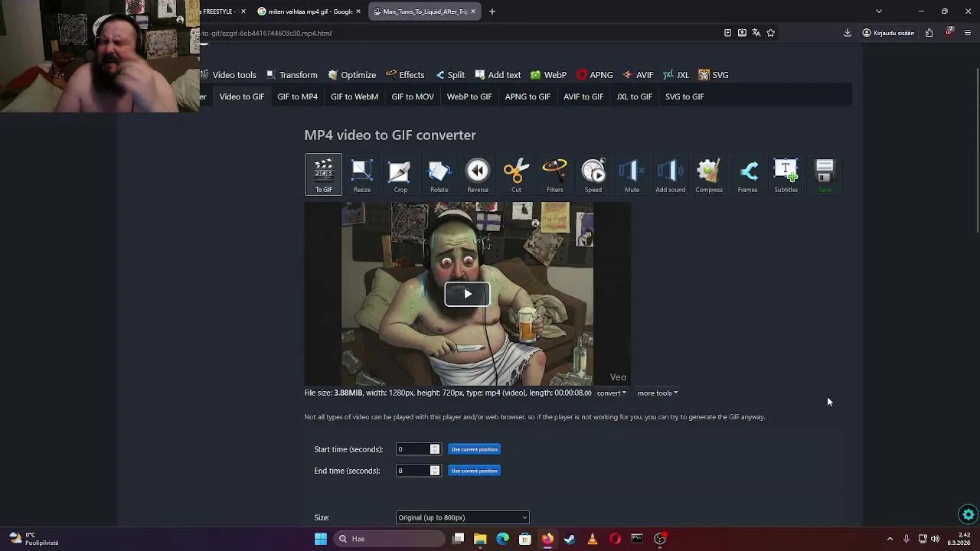Open the Add text menu
980x551 pixels.
click(x=498, y=75)
